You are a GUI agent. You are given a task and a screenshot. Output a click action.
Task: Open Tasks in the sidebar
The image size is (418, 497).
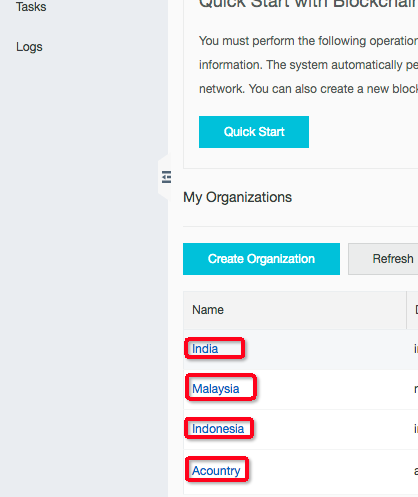pos(31,7)
